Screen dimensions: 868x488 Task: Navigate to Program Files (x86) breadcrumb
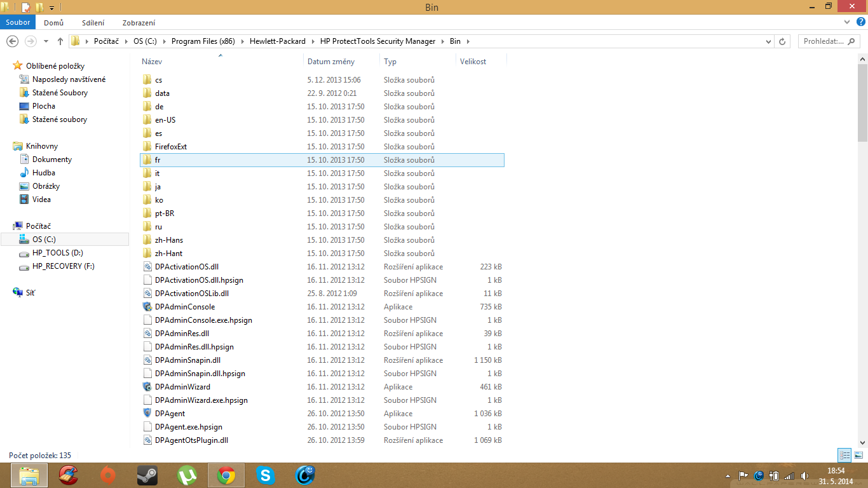pos(203,41)
